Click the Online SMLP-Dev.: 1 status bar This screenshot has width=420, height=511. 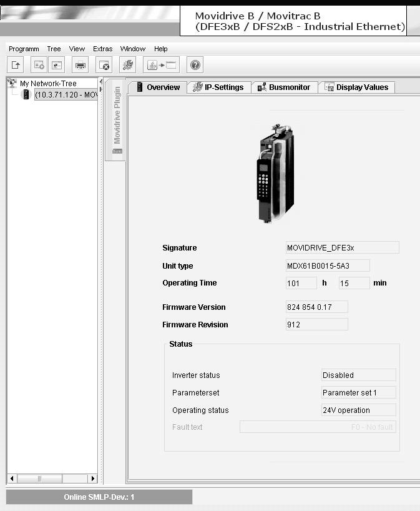coord(99,497)
